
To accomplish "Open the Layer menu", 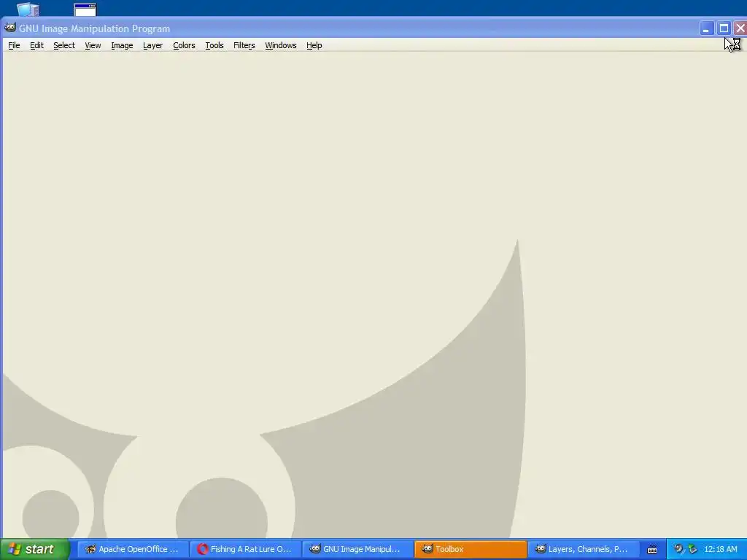I will coord(152,45).
